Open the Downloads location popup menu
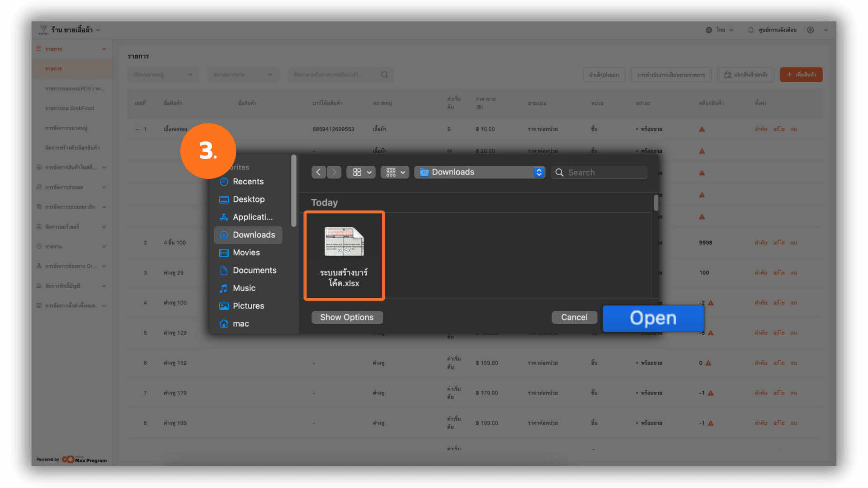Viewport: 868px width, 488px height. coord(480,172)
